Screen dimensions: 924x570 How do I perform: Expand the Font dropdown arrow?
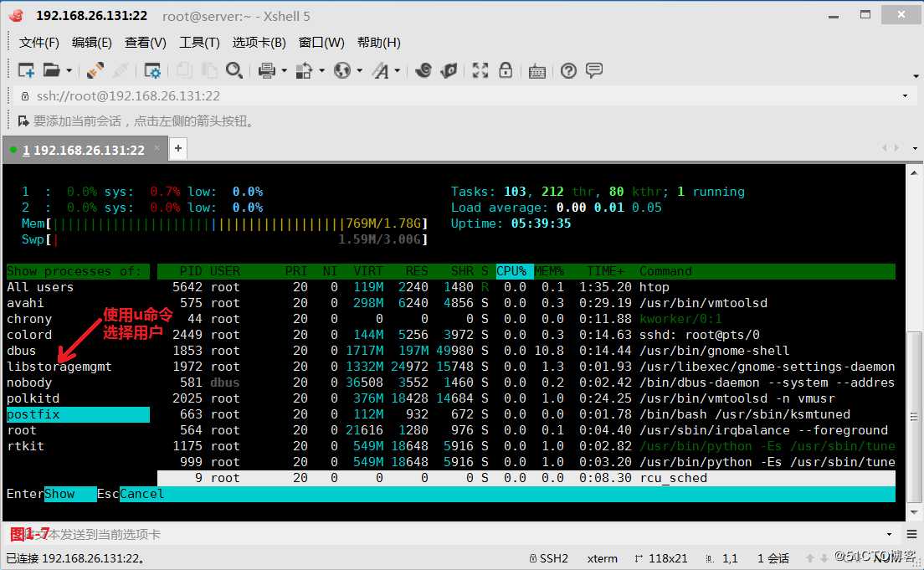coord(398,71)
